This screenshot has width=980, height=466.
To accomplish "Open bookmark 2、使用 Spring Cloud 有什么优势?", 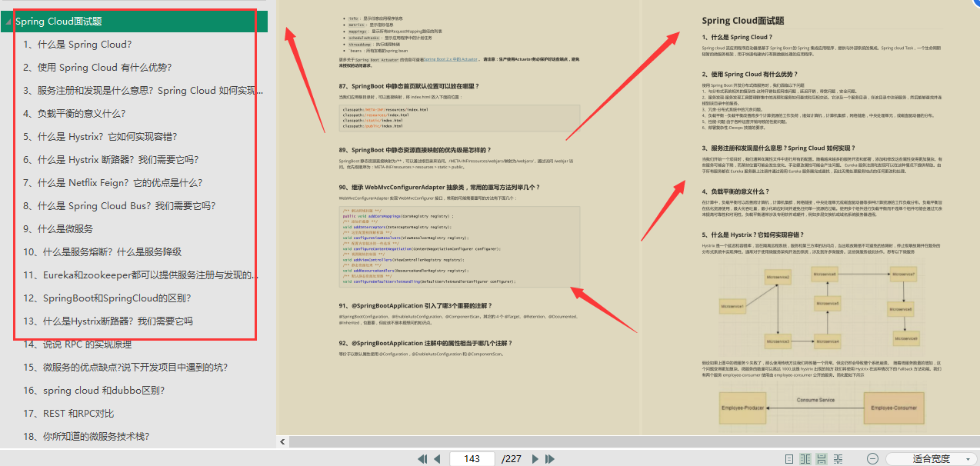I will tap(98, 68).
